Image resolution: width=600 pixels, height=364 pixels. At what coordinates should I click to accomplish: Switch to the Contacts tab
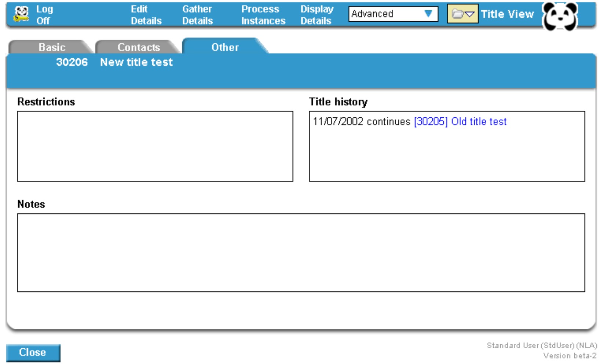(x=138, y=47)
